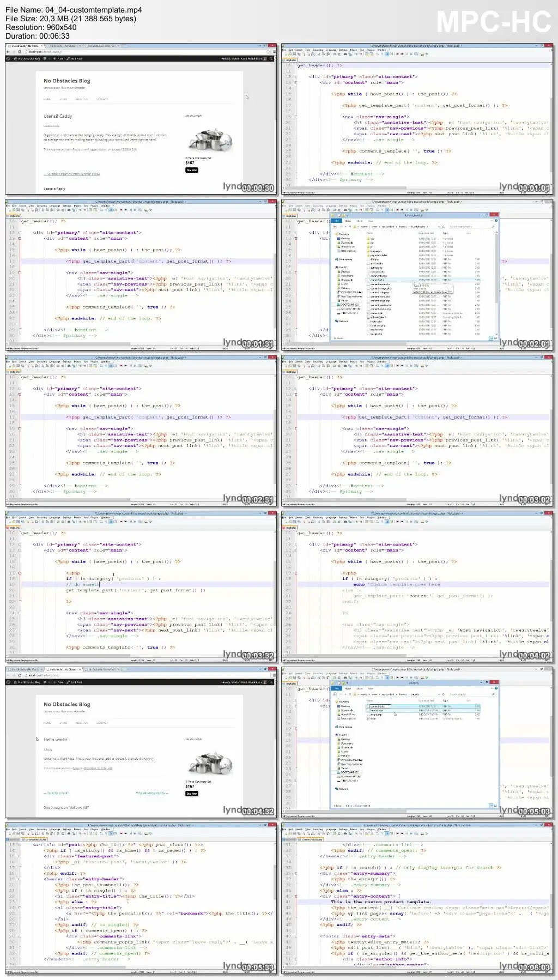Select the Utensil Caddy tab in 00:00:30 frame
558x980 pixels.
(25, 46)
